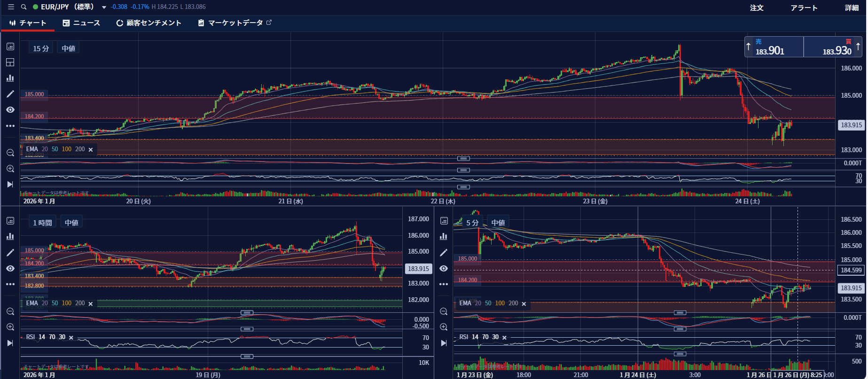Screen dimensions: 868x379
Task: Open the more options dots on 5分 chart
Action: (x=444, y=284)
